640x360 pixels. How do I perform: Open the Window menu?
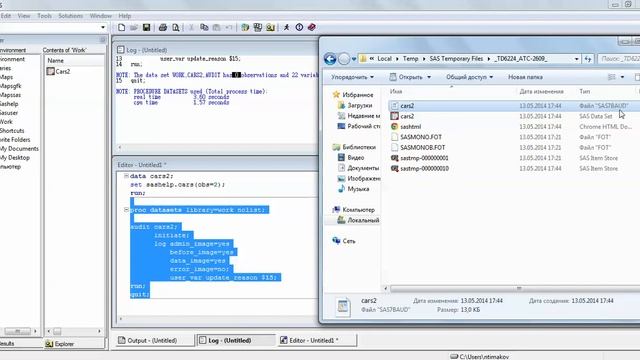pyautogui.click(x=100, y=16)
